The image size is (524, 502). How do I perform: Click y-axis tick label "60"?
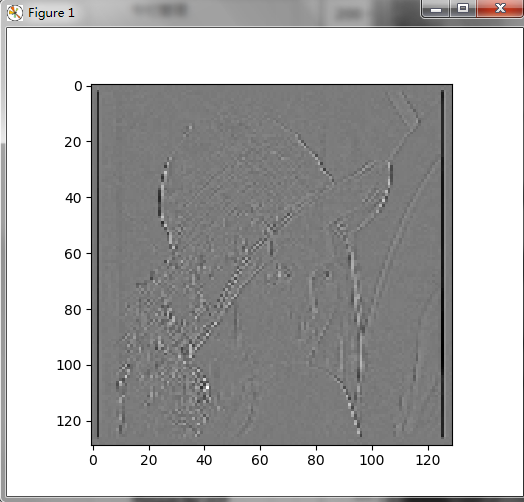[x=73, y=254]
